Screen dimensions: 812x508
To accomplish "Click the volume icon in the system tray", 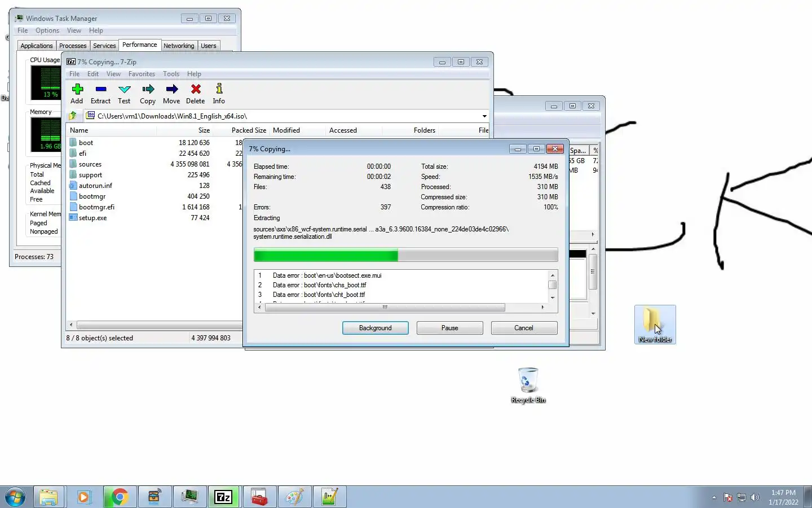I will [755, 497].
